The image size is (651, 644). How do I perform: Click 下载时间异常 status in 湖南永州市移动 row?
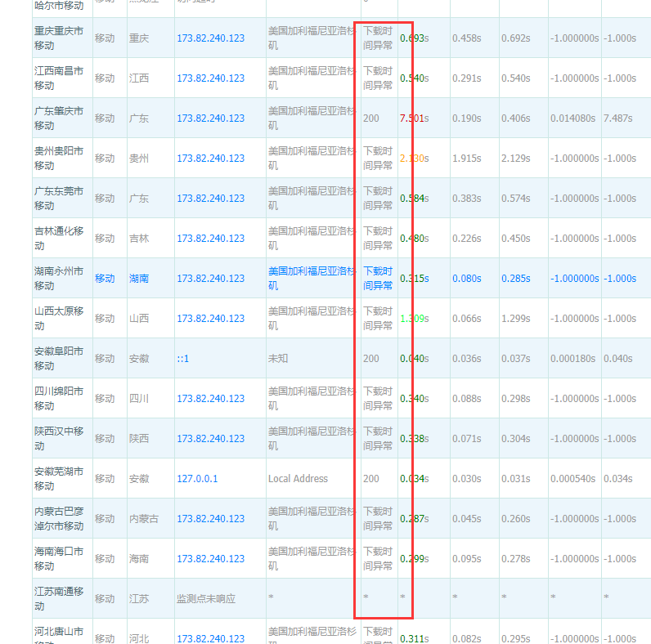coord(378,279)
